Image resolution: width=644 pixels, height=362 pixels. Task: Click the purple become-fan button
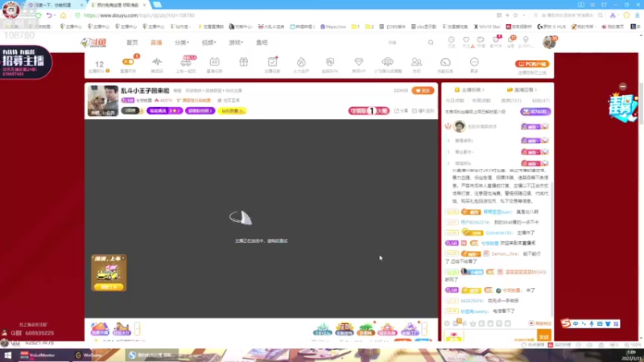click(535, 112)
